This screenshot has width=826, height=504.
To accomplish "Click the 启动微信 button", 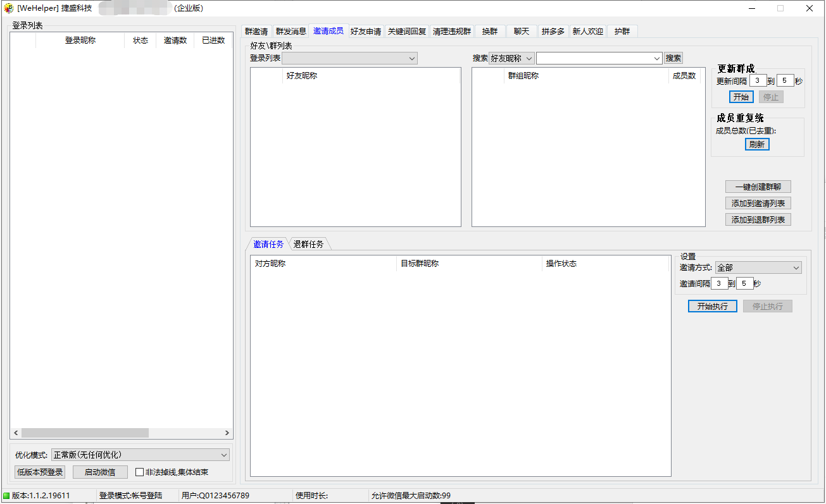I will point(100,472).
